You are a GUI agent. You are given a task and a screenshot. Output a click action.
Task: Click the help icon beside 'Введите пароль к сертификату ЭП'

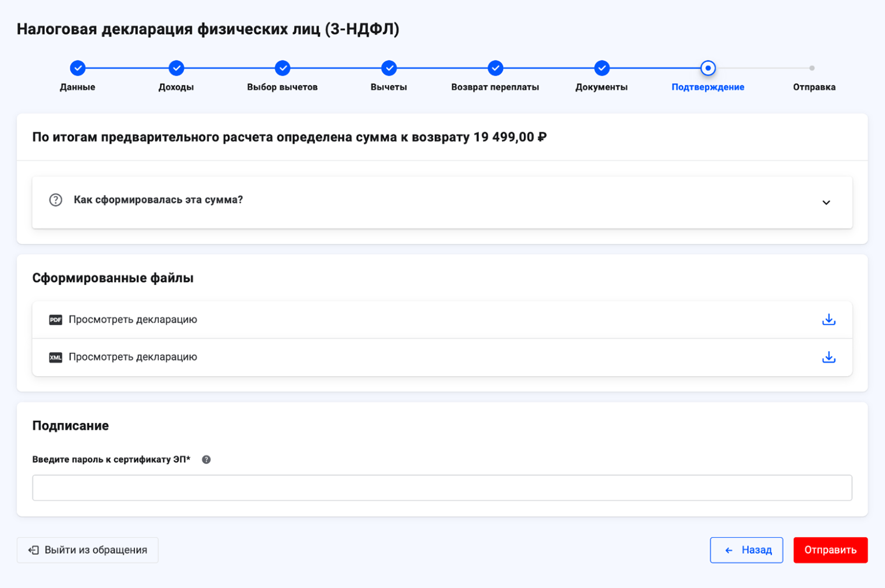click(x=206, y=459)
